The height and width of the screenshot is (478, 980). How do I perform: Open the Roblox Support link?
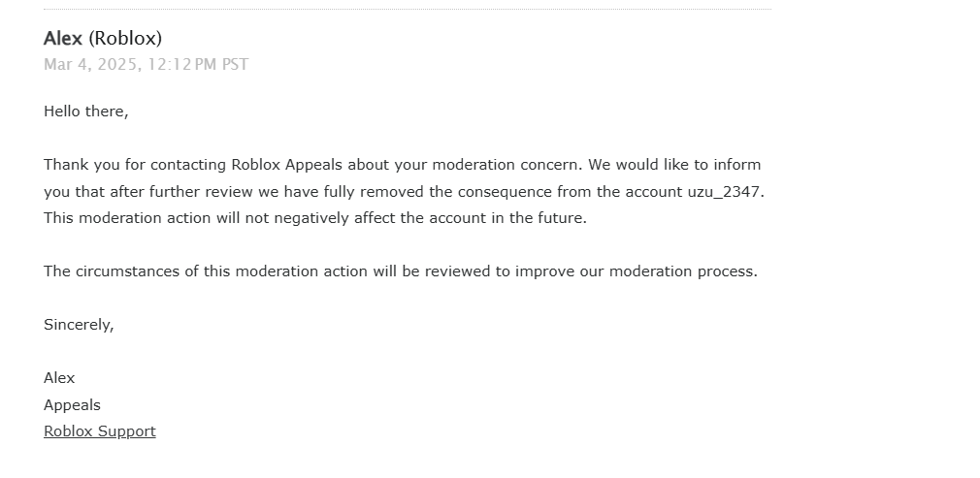(99, 431)
